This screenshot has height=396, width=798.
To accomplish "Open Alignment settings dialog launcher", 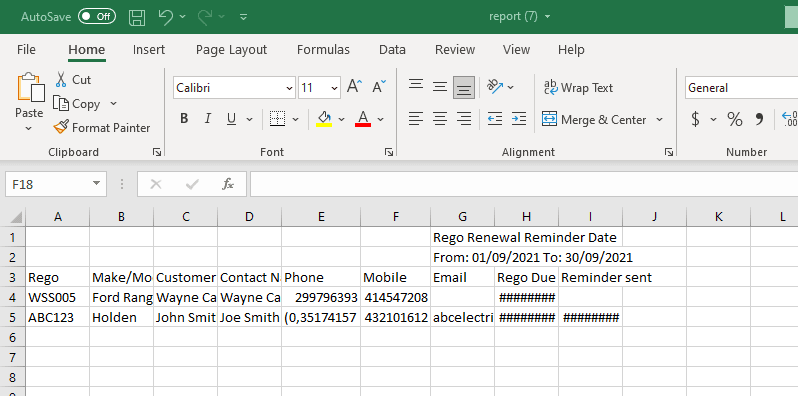I will pyautogui.click(x=669, y=152).
